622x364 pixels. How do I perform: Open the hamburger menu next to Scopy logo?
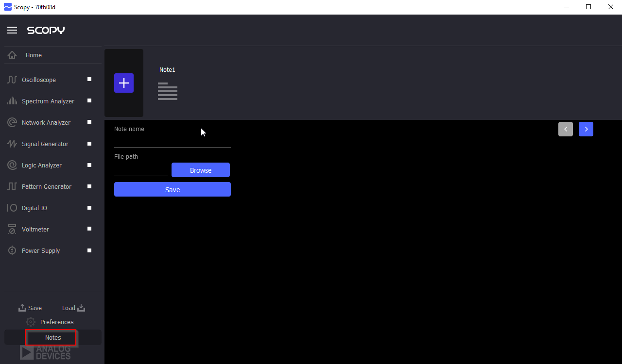pyautogui.click(x=12, y=30)
